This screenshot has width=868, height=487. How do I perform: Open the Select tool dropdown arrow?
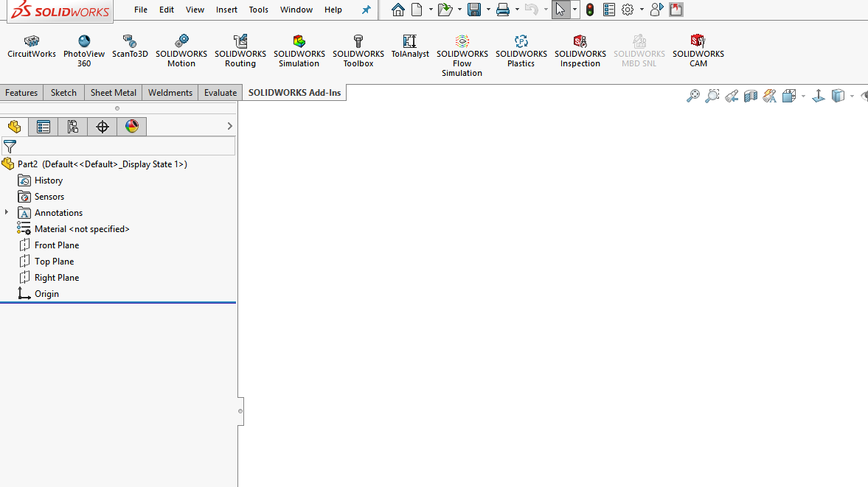point(574,10)
